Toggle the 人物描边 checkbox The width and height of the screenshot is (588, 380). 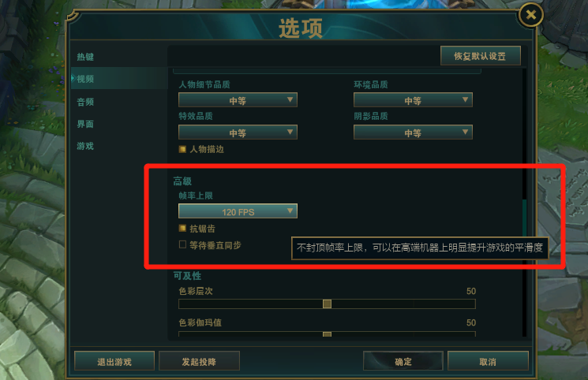pyautogui.click(x=182, y=149)
